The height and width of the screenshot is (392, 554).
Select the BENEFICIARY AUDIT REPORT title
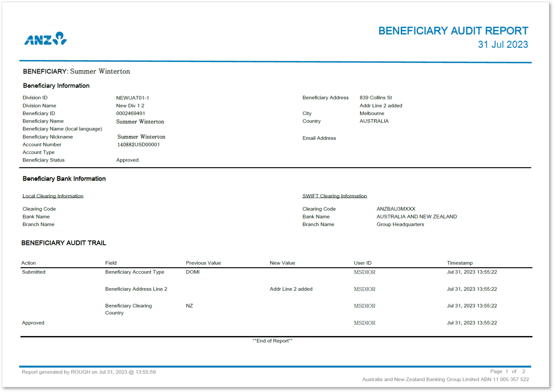[x=453, y=30]
